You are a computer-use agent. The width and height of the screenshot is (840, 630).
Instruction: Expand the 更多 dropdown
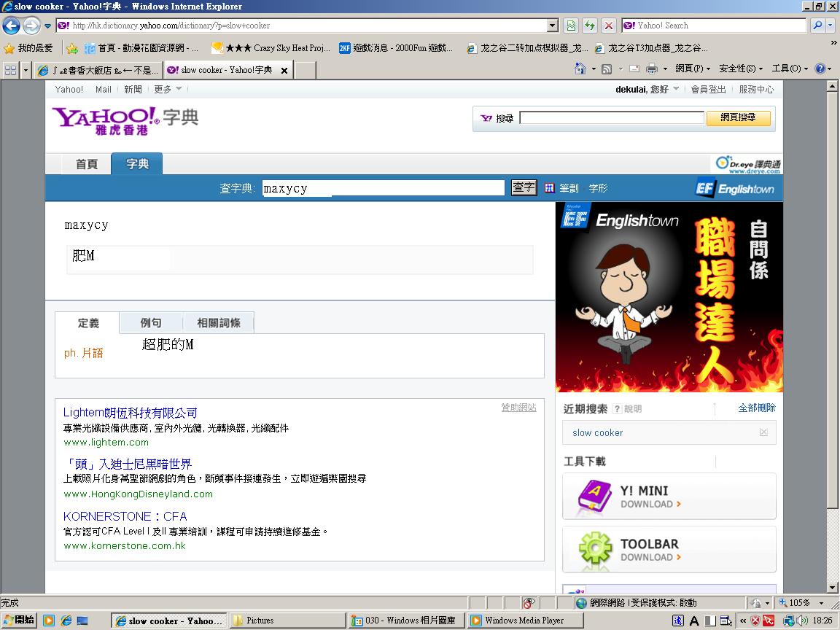pyautogui.click(x=168, y=90)
